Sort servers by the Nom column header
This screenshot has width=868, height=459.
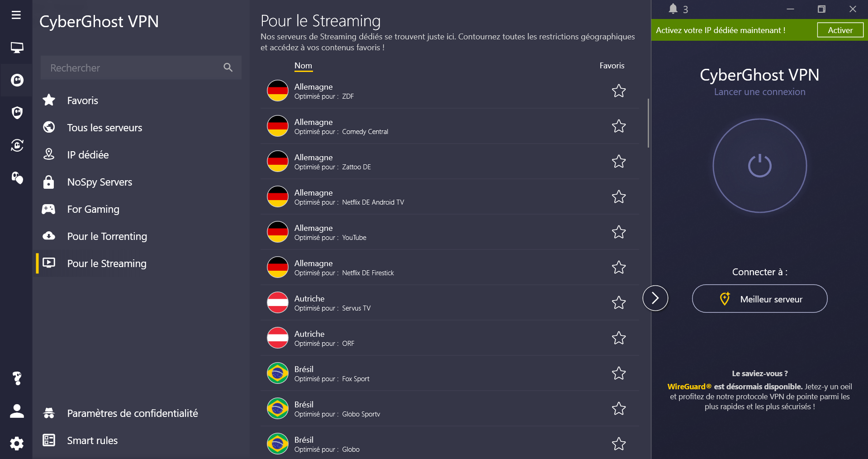(x=303, y=66)
